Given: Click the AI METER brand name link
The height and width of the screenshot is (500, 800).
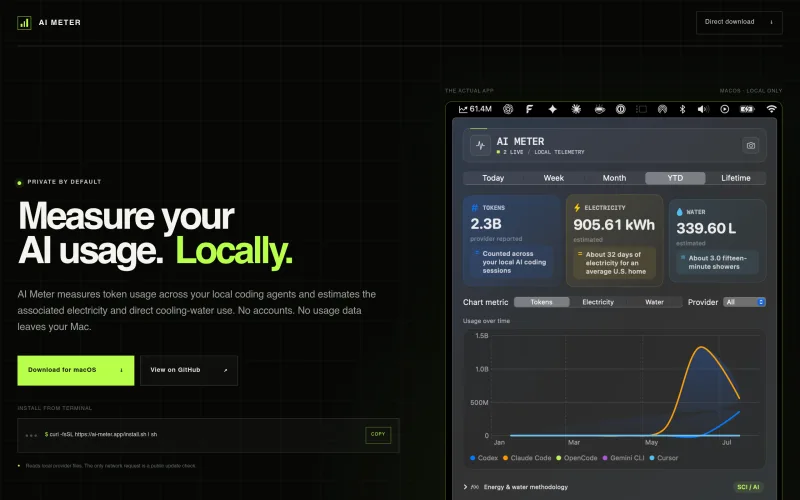Looking at the screenshot, I should point(60,22).
